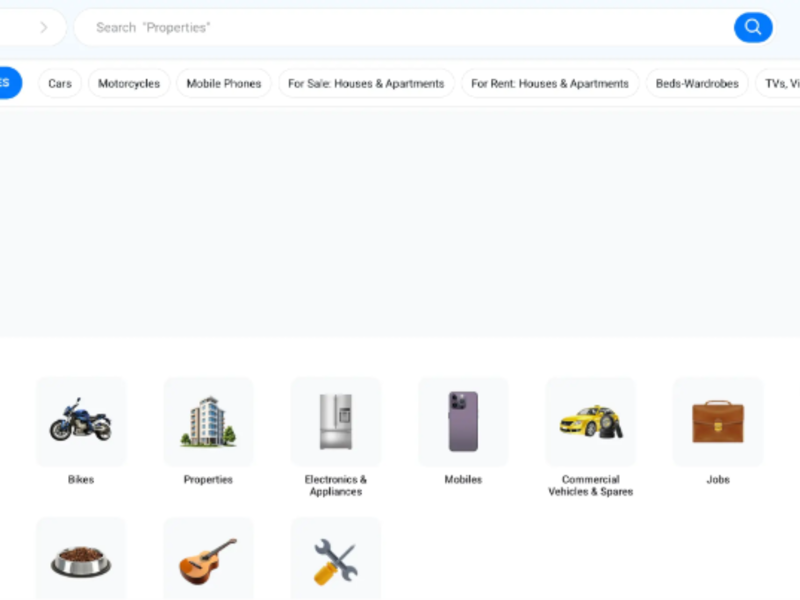800x600 pixels.
Task: Open the Bikes category motorcycle icon
Action: click(x=81, y=421)
